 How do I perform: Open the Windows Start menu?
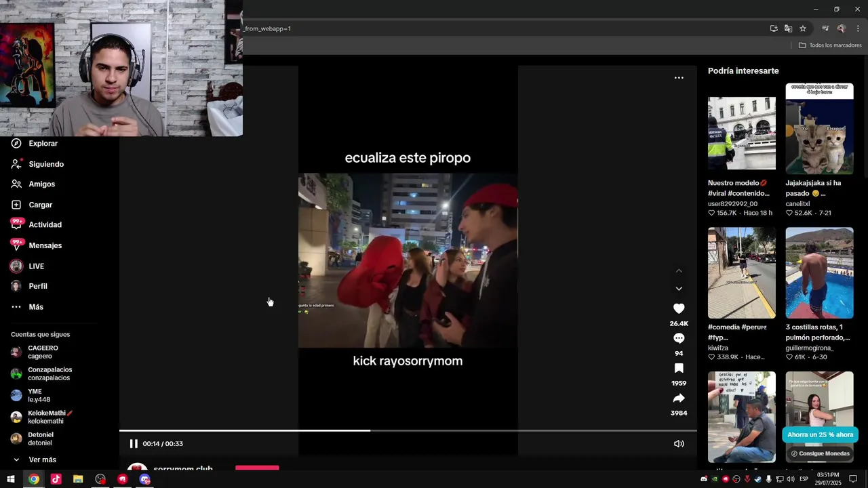pyautogui.click(x=11, y=479)
